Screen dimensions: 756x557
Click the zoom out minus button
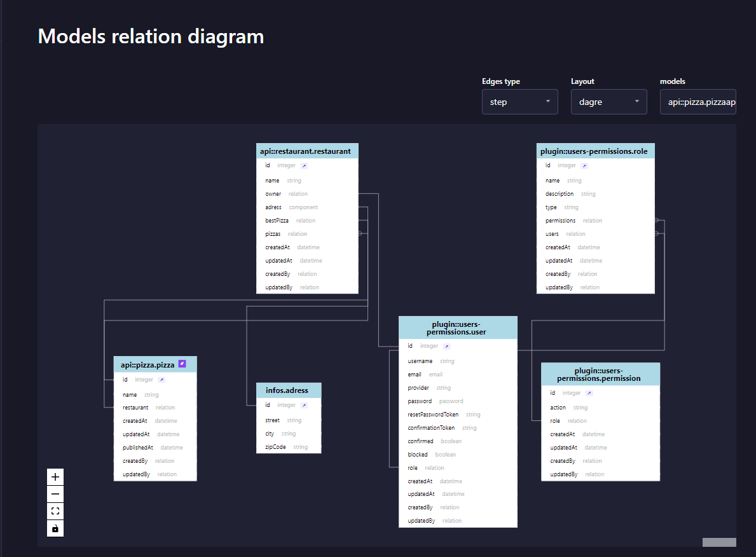click(x=55, y=494)
